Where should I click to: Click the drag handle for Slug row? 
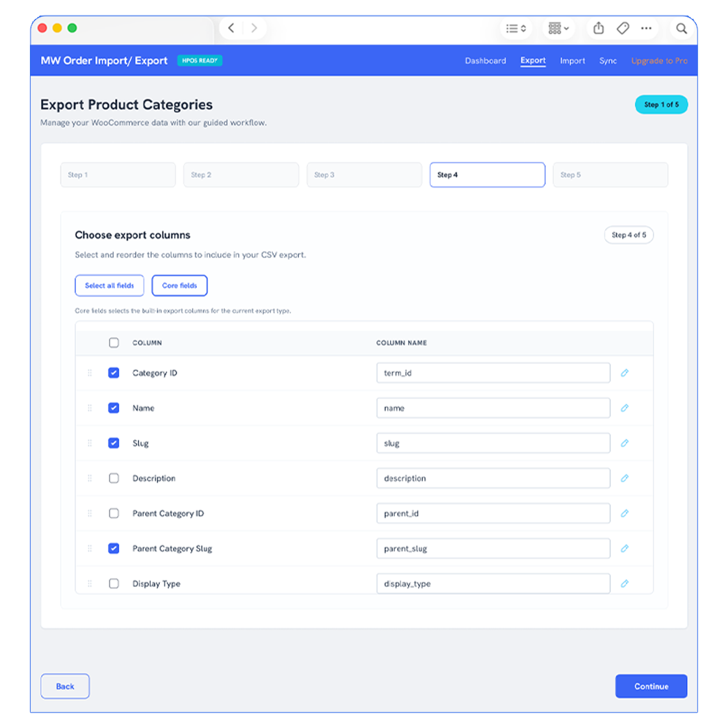tap(90, 443)
